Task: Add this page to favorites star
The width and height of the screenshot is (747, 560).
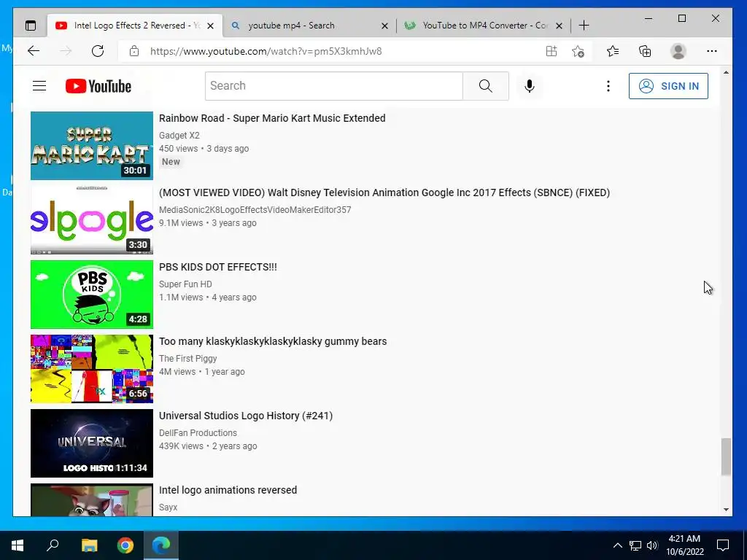Action: point(578,51)
